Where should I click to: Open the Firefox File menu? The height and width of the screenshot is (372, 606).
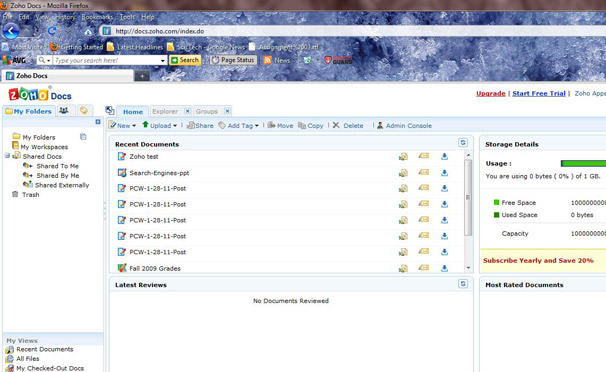click(7, 17)
